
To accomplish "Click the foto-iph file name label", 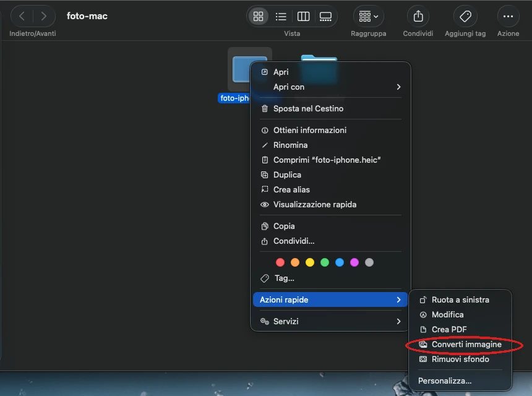I will 234,98.
